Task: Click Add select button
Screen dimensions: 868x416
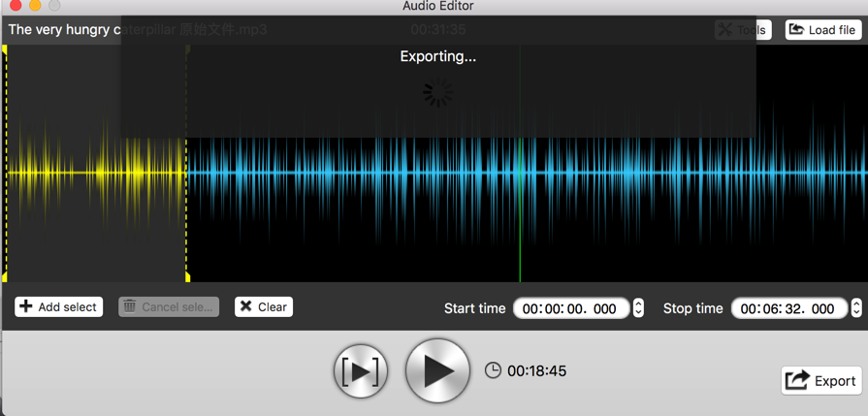Action: point(59,307)
